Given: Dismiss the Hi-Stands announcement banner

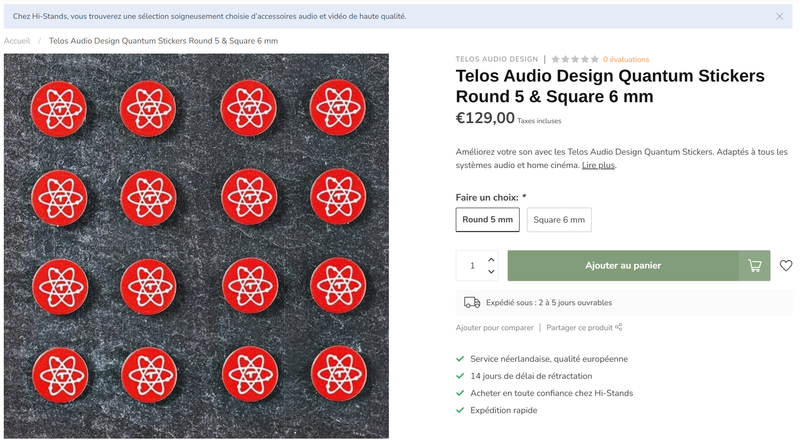Looking at the screenshot, I should (x=779, y=16).
